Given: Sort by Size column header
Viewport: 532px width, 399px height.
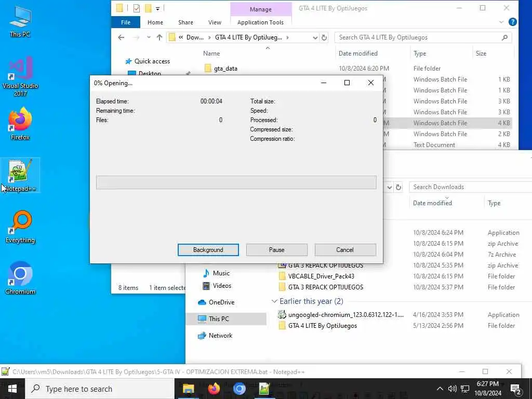Looking at the screenshot, I should coord(481,54).
